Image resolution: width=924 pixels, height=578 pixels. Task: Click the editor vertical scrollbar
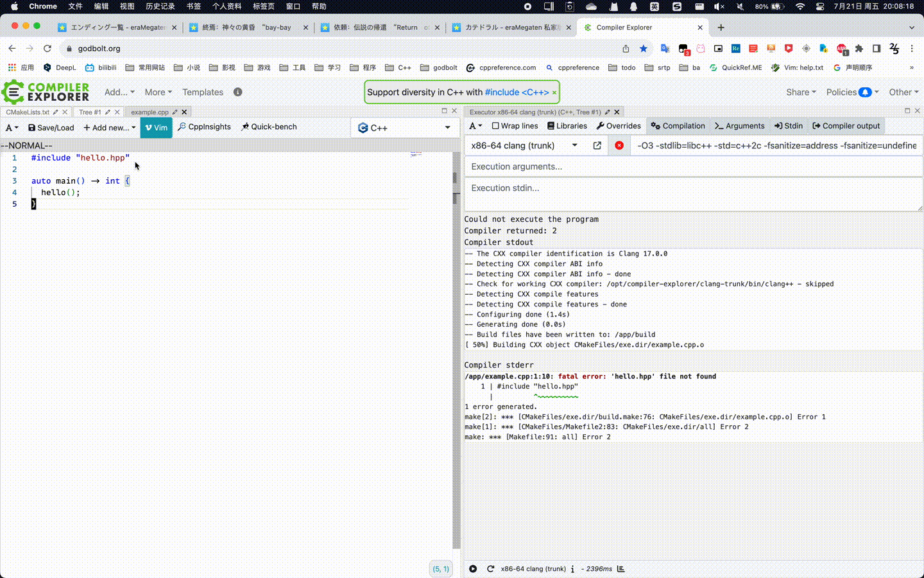click(x=456, y=350)
